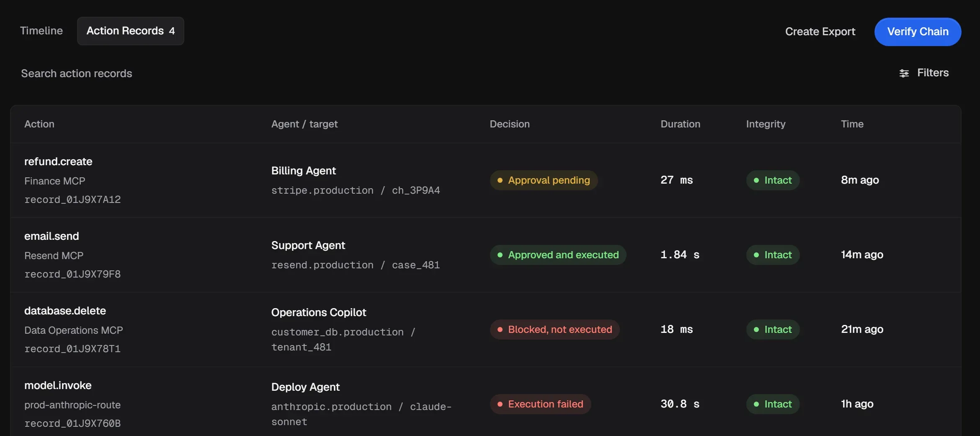Click the Verify Chain button
This screenshot has width=980, height=436.
(918, 32)
